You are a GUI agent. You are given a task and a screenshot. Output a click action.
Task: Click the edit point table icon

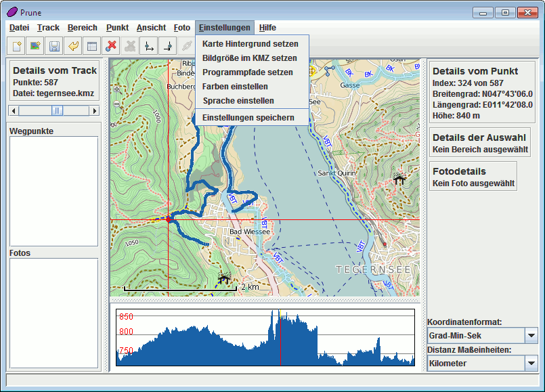(92, 46)
